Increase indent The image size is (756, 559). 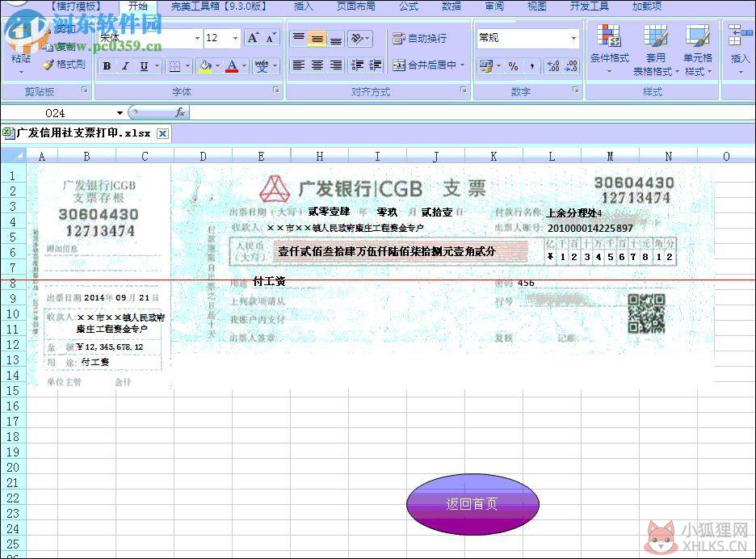click(x=375, y=65)
